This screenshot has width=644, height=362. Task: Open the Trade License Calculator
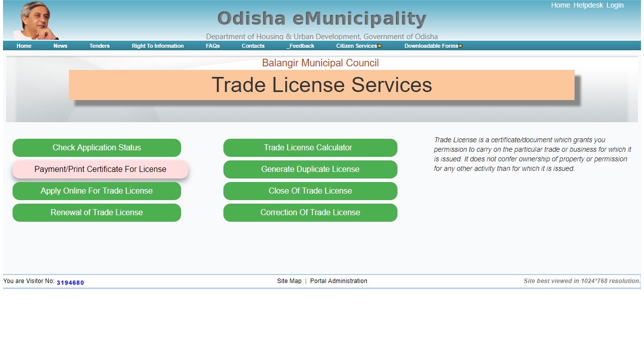pyautogui.click(x=310, y=147)
